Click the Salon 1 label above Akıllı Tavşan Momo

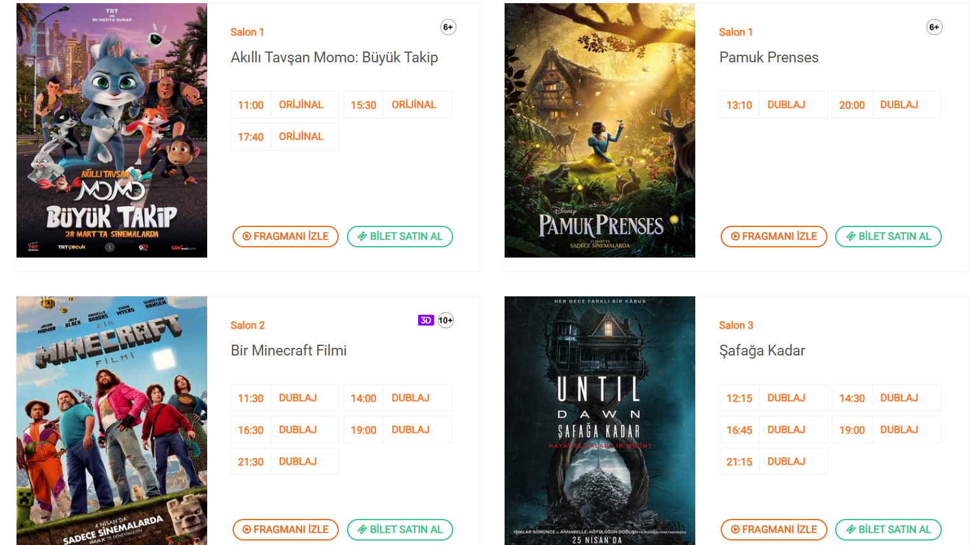pos(247,32)
